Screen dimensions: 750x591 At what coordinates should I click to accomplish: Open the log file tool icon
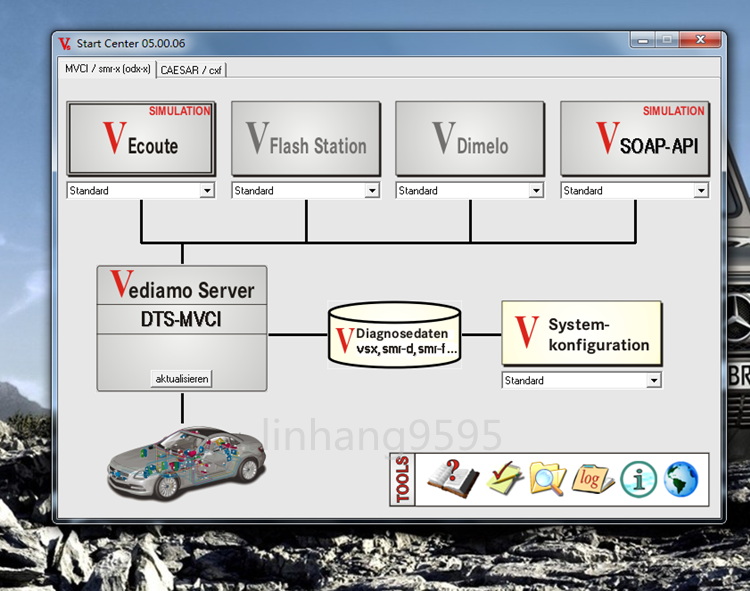coord(592,479)
